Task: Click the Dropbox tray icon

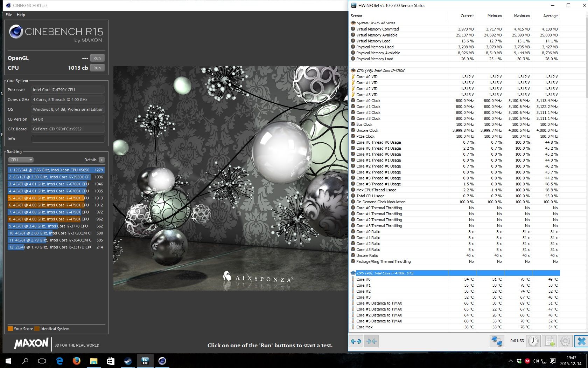Action: click(519, 361)
